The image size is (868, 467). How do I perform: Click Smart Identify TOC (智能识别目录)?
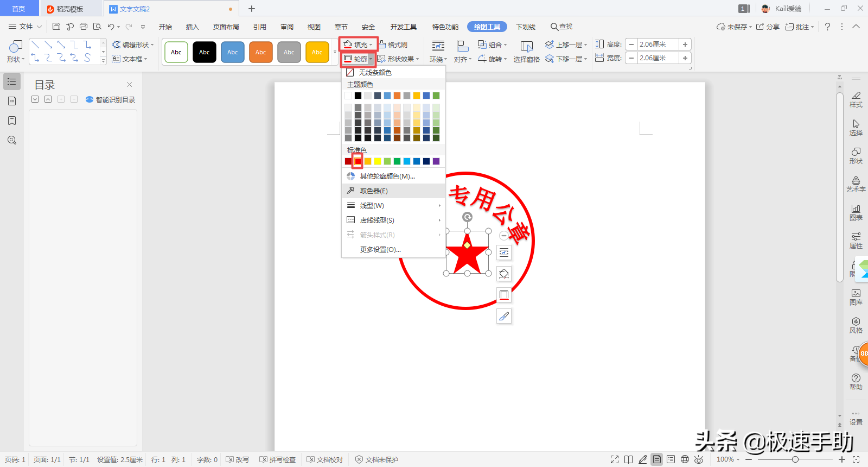(111, 99)
